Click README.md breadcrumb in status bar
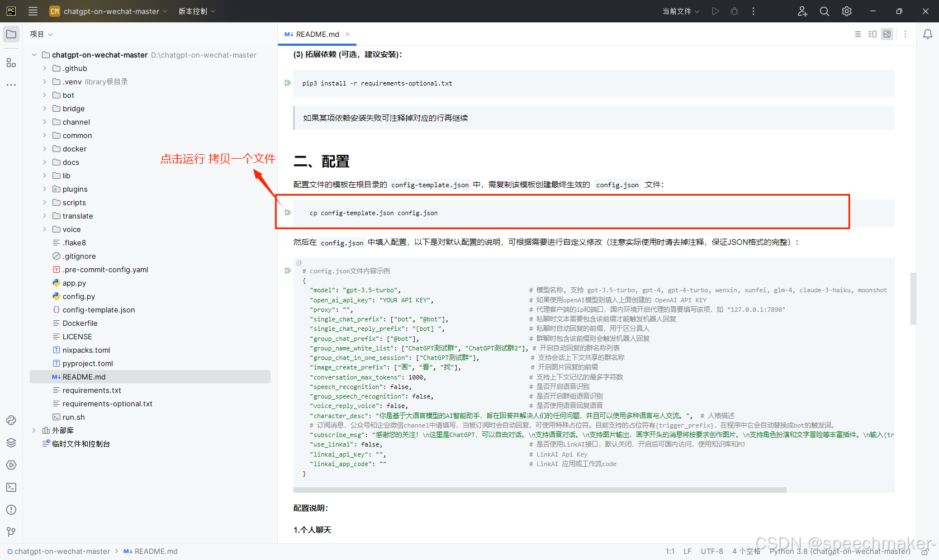This screenshot has width=939, height=560. tap(156, 552)
